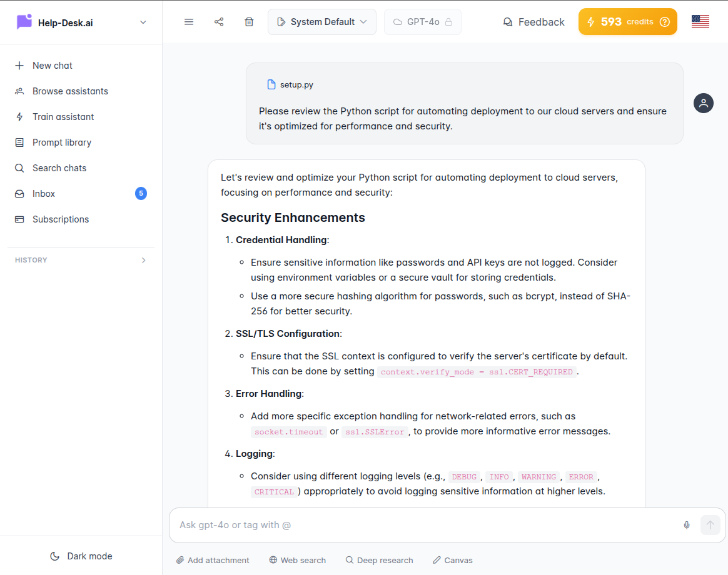Viewport: 728px width, 575px height.
Task: Expand the Help-Desk.ai workspace switcher
Action: point(143,22)
